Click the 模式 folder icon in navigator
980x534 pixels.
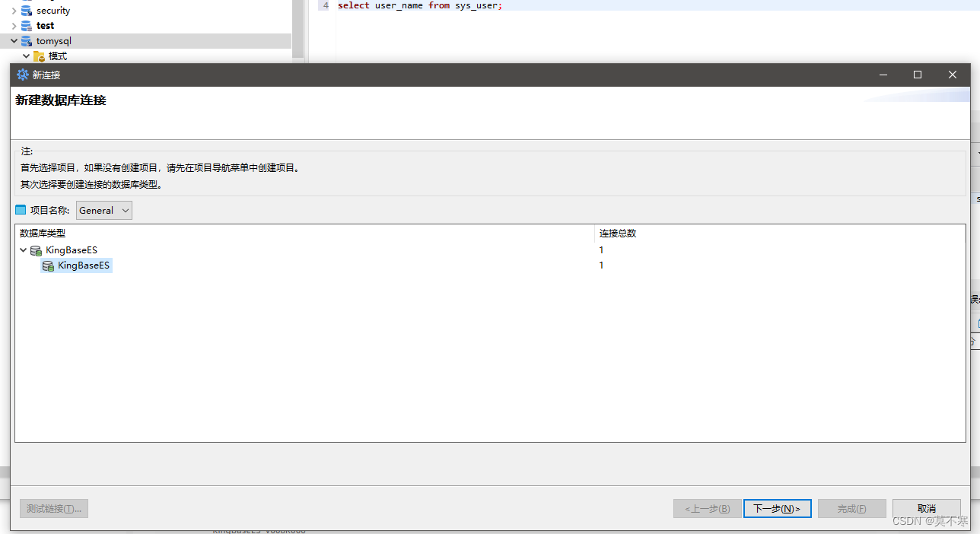(39, 56)
